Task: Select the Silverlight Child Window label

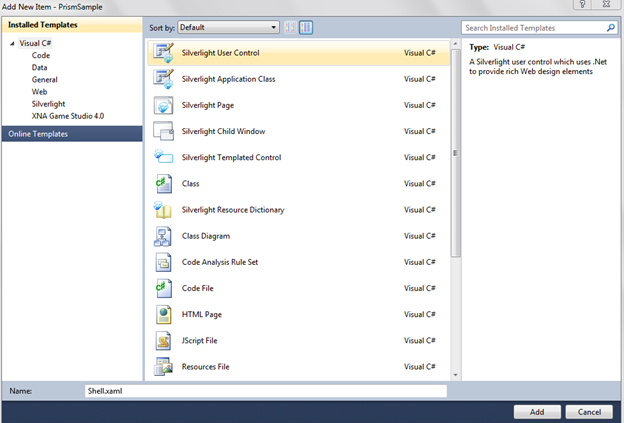Action: point(223,131)
